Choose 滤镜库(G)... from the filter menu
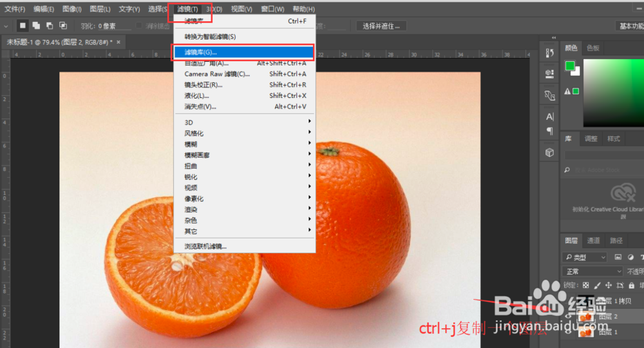644x348 pixels. click(x=244, y=52)
